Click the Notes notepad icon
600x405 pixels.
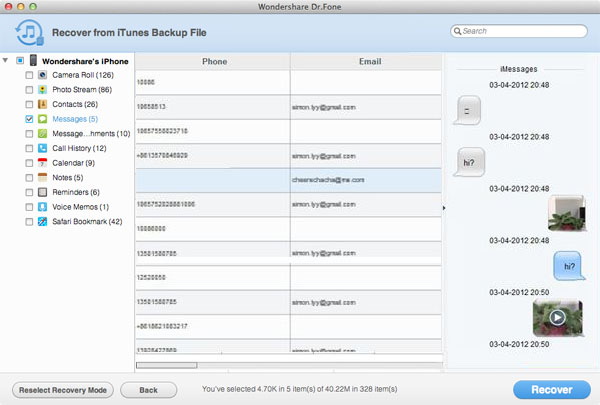42,178
